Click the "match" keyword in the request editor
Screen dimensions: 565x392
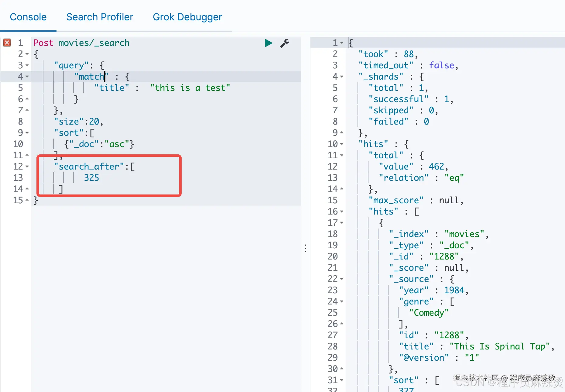(x=91, y=77)
